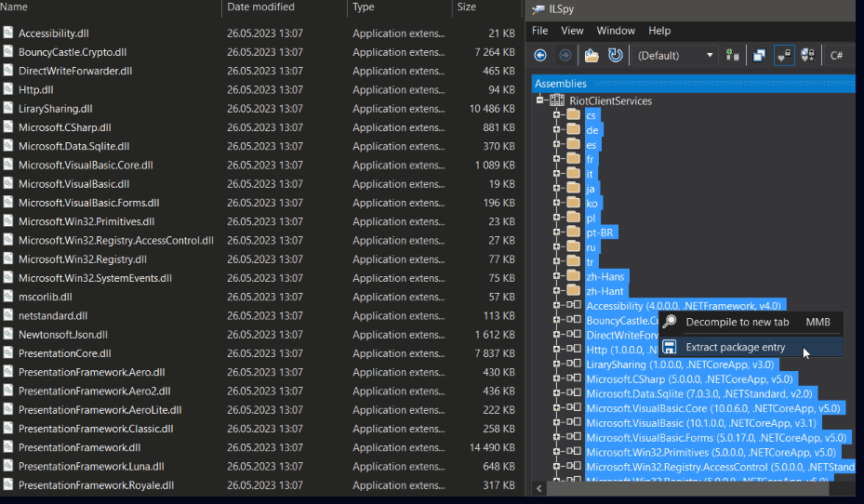The image size is (864, 504).
Task: Click the Assemblies panel header
Action: 693,83
